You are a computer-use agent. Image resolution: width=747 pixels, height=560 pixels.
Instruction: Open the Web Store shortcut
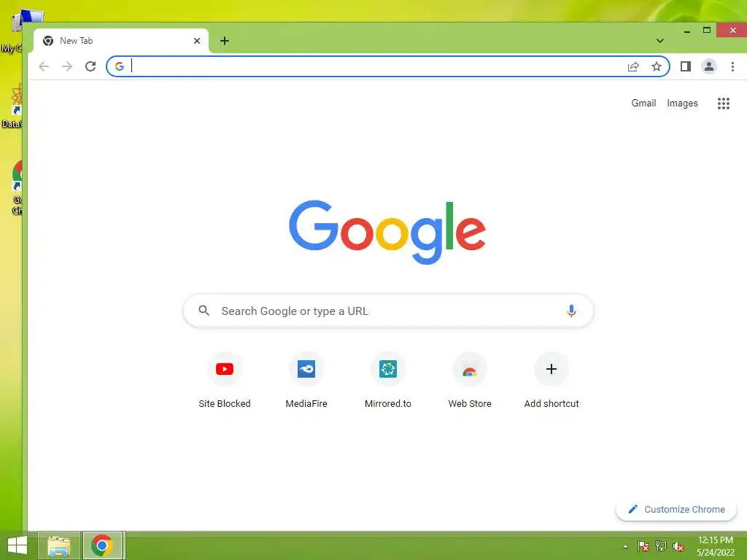[x=470, y=381]
